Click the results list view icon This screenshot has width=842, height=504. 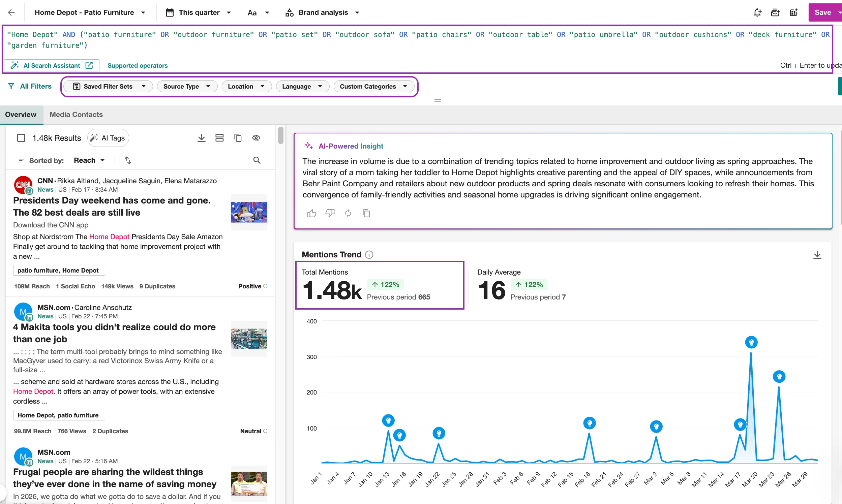[219, 138]
